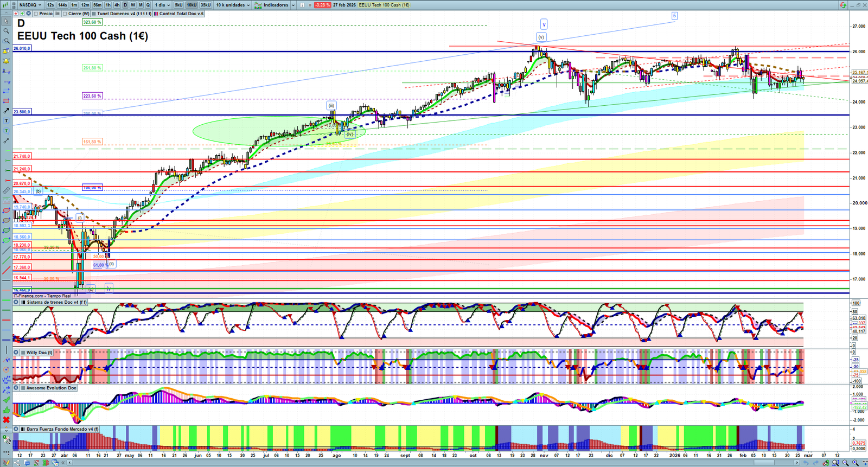Select the blue rectangle drawing tool
This screenshot has height=467, width=868.
click(6, 91)
